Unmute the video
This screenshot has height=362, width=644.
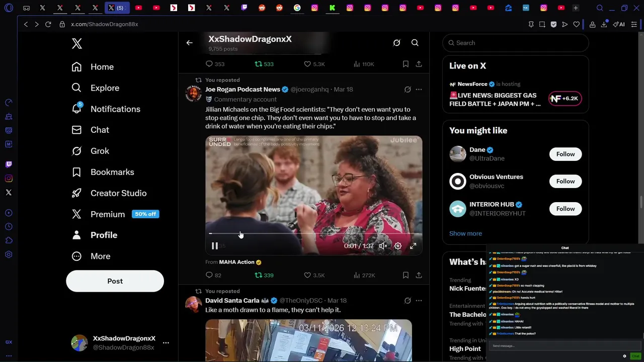(x=383, y=246)
